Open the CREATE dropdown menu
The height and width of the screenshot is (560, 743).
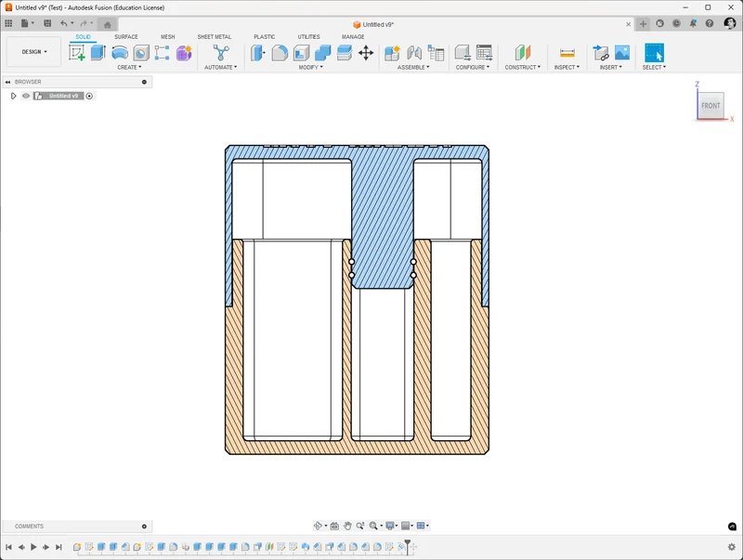129,67
